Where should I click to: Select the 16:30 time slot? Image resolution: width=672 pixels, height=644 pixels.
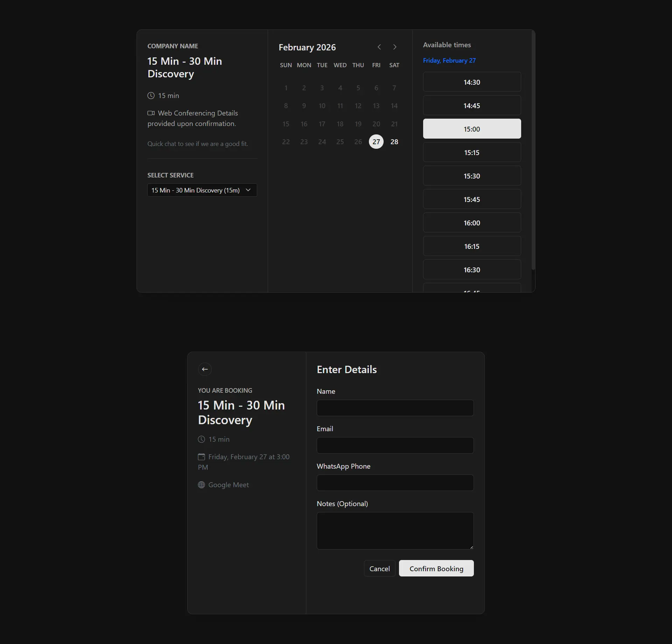[x=472, y=269]
